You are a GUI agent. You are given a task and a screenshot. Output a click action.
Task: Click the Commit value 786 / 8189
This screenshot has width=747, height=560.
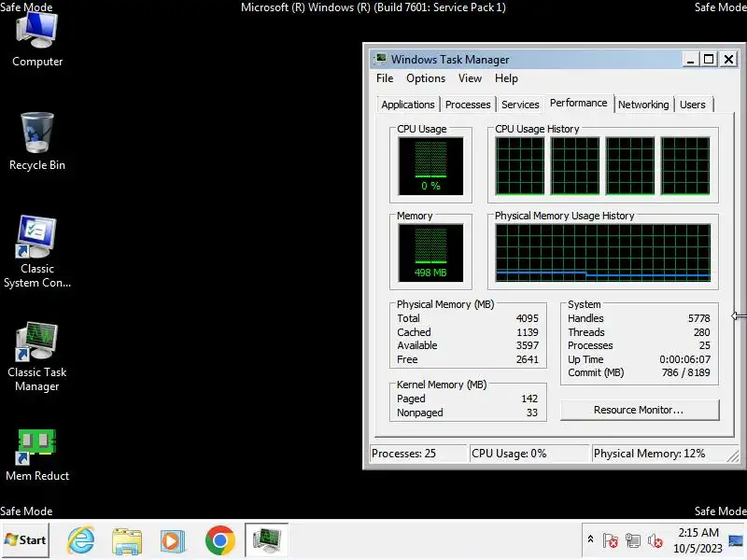[x=685, y=372]
